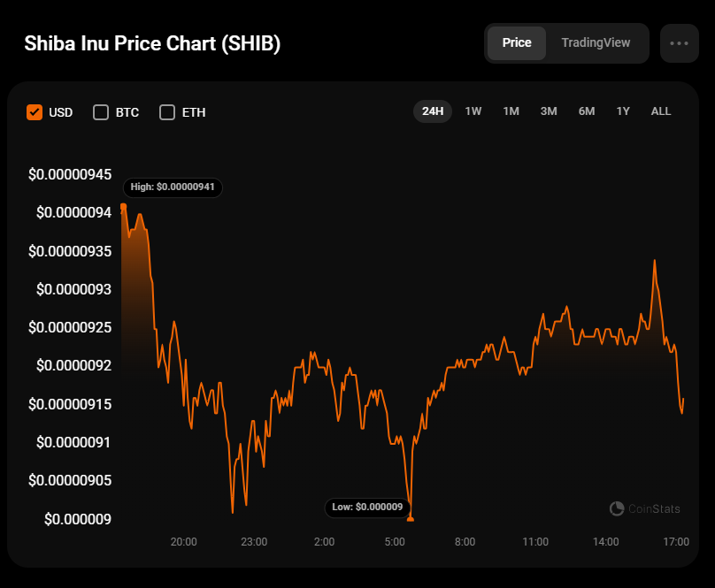715x588 pixels.
Task: Enable the BTC currency checkbox
Action: pyautogui.click(x=101, y=112)
